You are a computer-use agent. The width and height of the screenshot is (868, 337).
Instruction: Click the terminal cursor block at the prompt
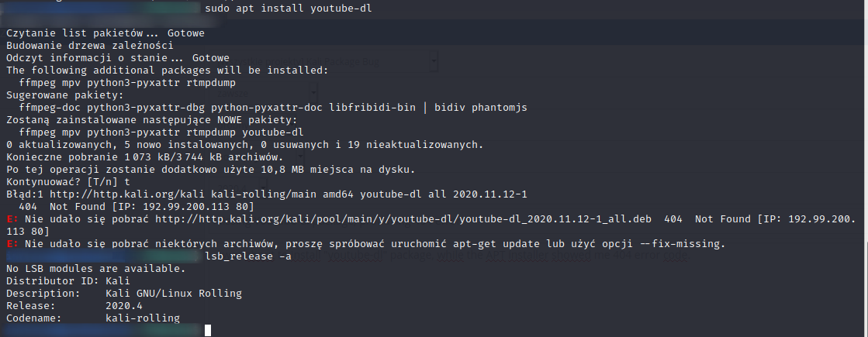[x=208, y=331]
